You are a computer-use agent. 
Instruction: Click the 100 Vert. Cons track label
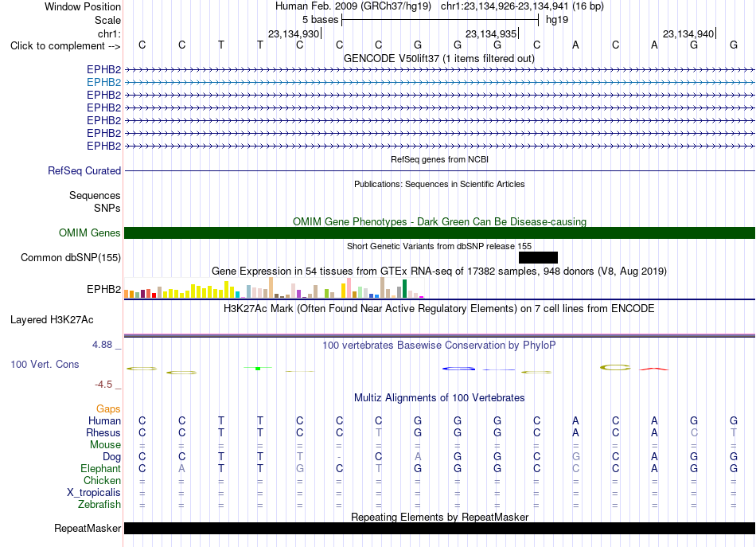[x=45, y=364]
